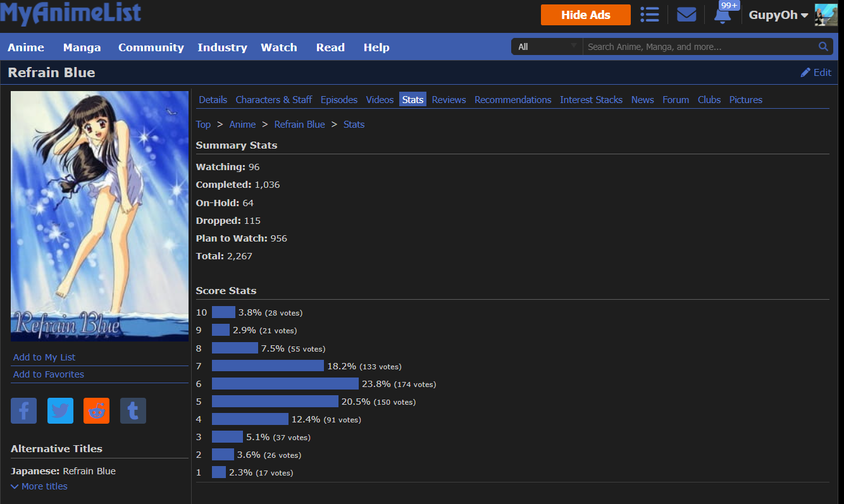The height and width of the screenshot is (504, 844).
Task: Open the list menu icon in header
Action: tap(649, 15)
